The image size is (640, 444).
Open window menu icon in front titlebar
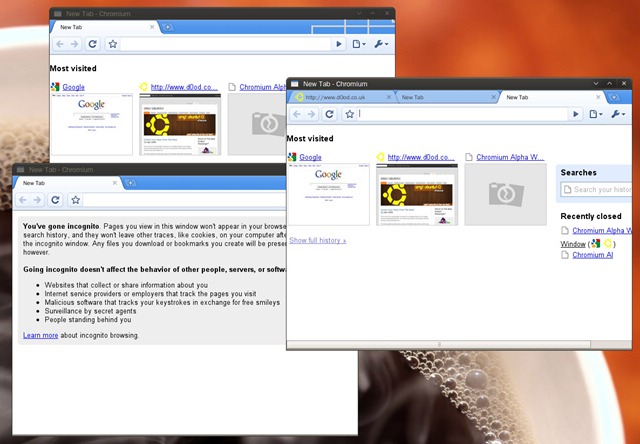[294, 84]
